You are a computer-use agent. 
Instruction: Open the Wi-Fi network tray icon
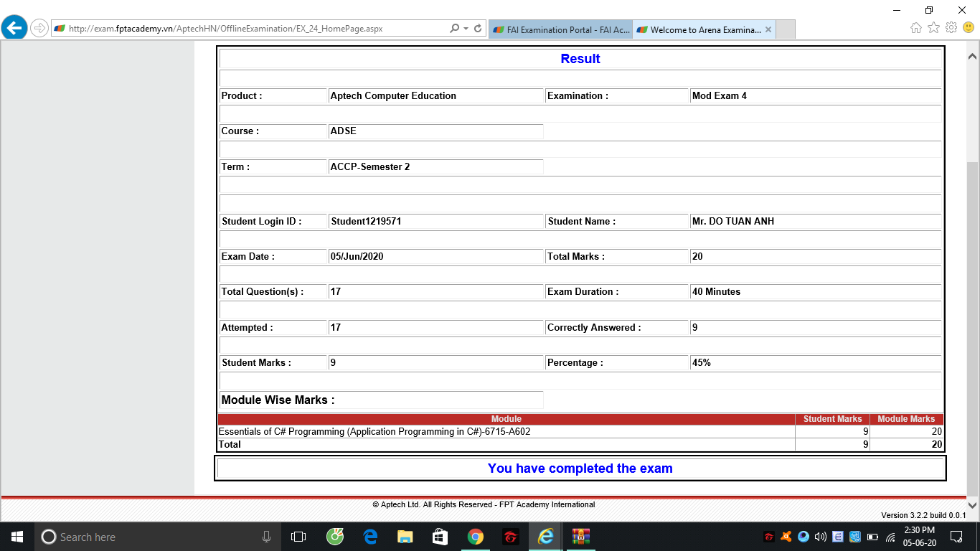(x=890, y=537)
